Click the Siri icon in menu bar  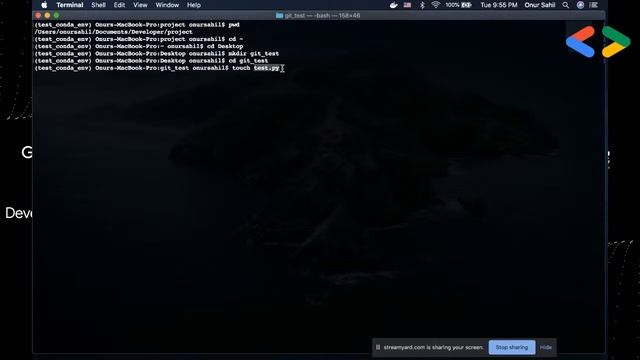point(580,5)
